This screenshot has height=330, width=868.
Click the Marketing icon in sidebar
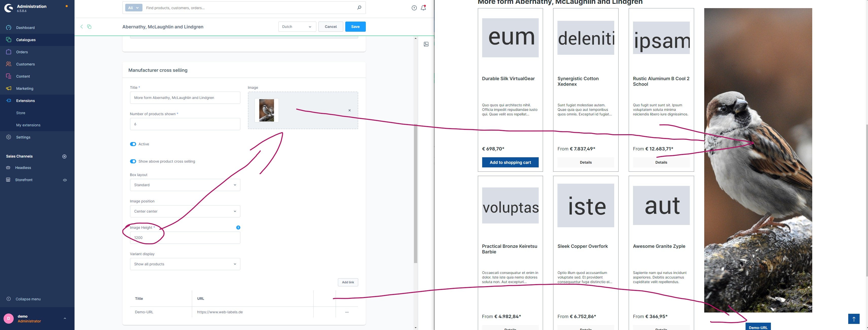click(x=8, y=88)
